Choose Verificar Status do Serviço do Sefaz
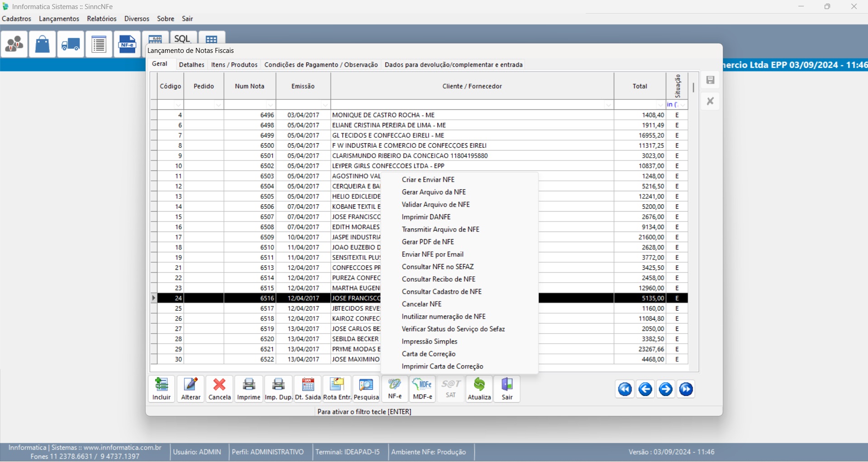The image size is (868, 462). [460, 329]
